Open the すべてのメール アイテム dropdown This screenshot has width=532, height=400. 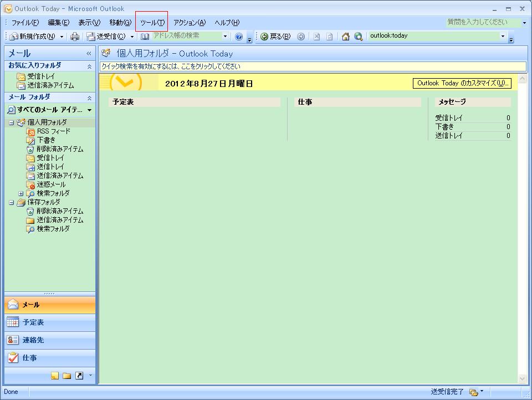coord(89,110)
